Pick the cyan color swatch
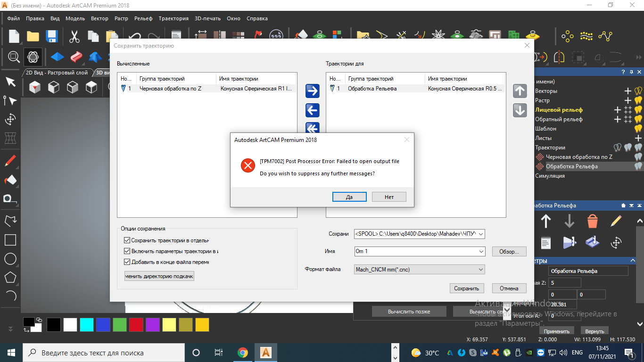The width and height of the screenshot is (644, 362). [x=87, y=325]
